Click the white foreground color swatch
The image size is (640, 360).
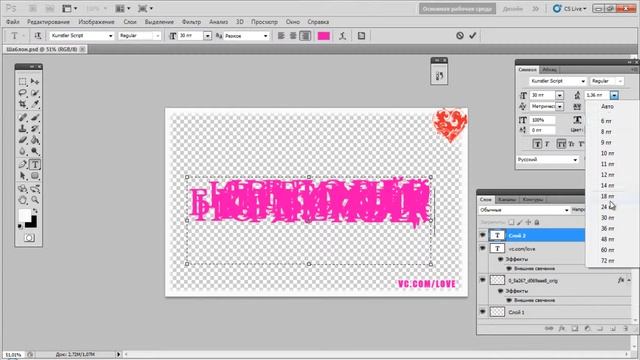tap(24, 216)
